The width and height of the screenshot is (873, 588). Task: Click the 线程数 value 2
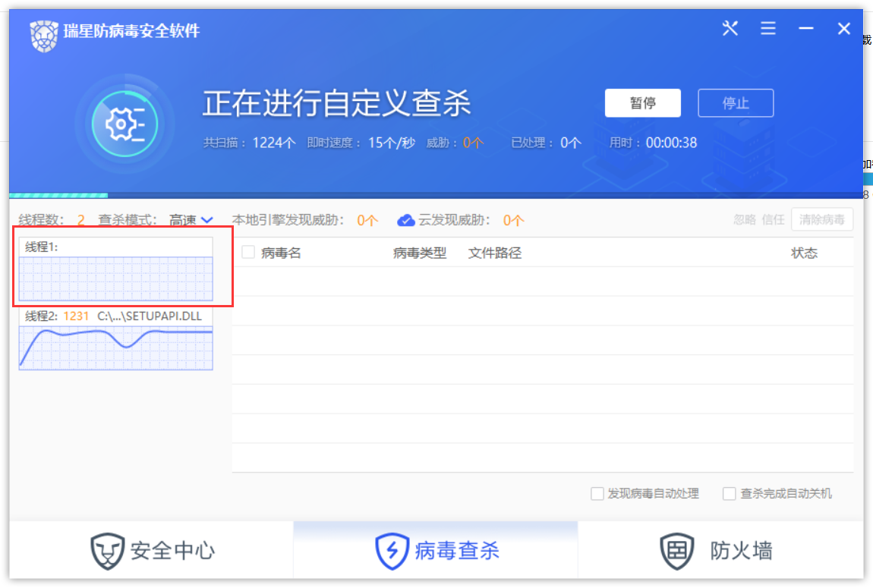click(80, 220)
